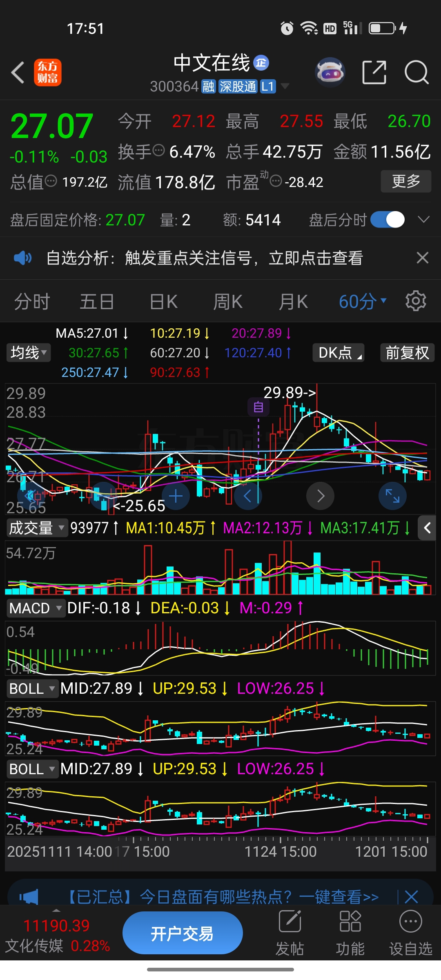Tap the volume bar chart
This screenshot has height=980, width=441.
(x=220, y=568)
